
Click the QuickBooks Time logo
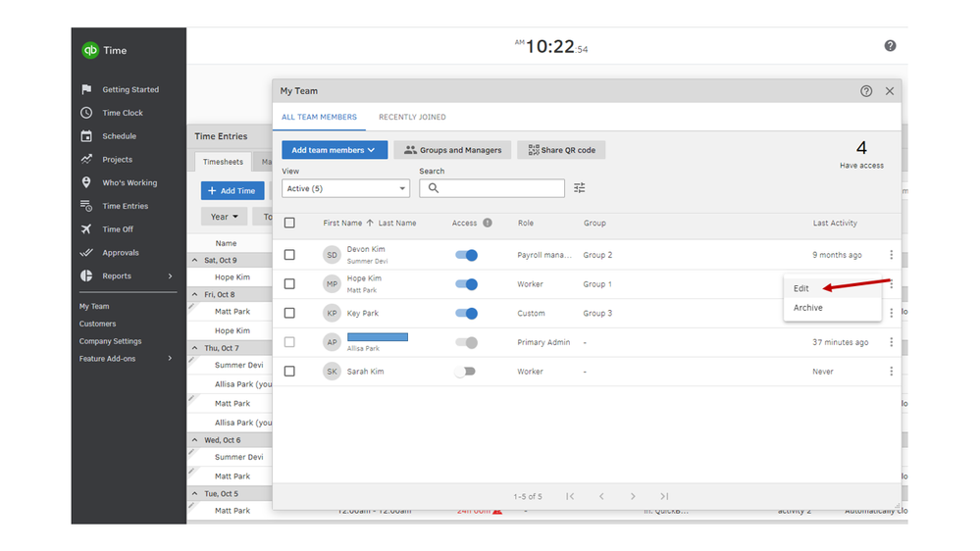click(x=90, y=50)
